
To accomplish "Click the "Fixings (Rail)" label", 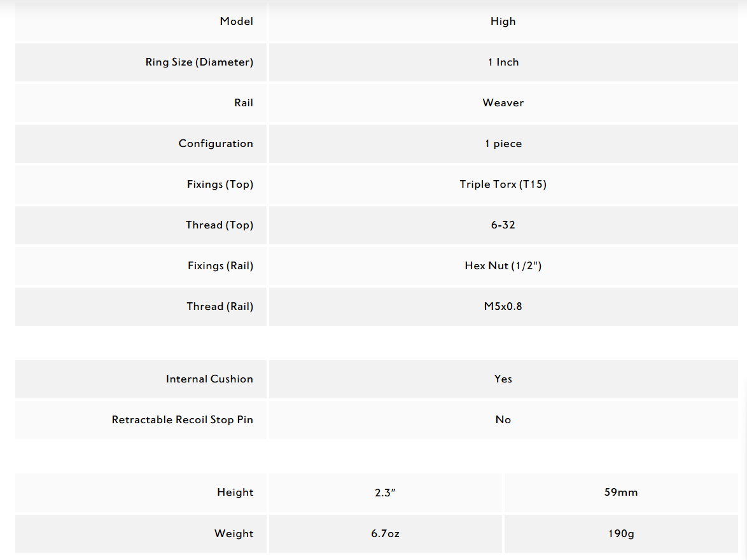I will click(220, 266).
